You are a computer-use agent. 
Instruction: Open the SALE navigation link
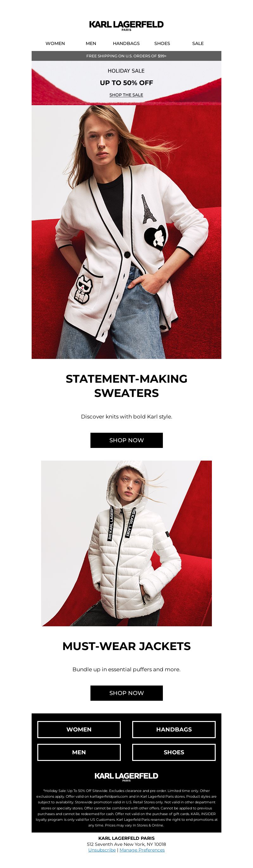(x=198, y=43)
